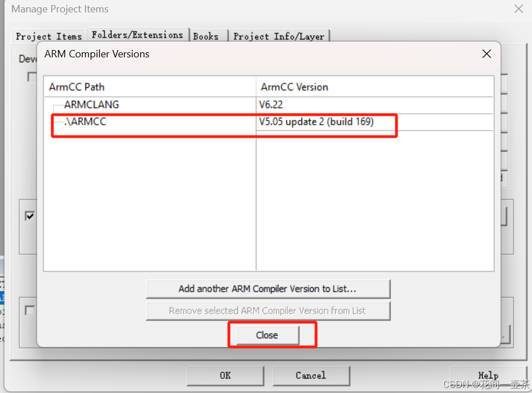Toggle the unchecked checkbox in the bottom group box
The height and width of the screenshot is (393, 532).
(x=30, y=310)
